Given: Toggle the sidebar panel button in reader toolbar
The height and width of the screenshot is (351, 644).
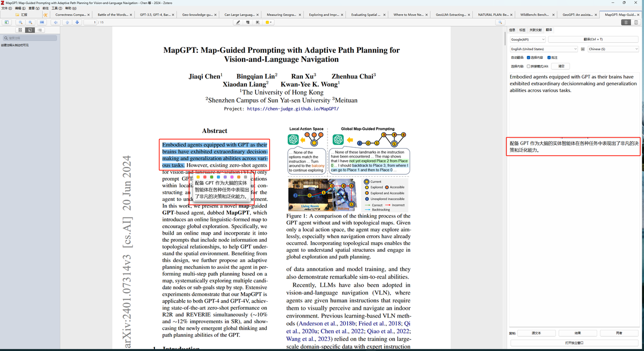Looking at the screenshot, I should tap(7, 22).
